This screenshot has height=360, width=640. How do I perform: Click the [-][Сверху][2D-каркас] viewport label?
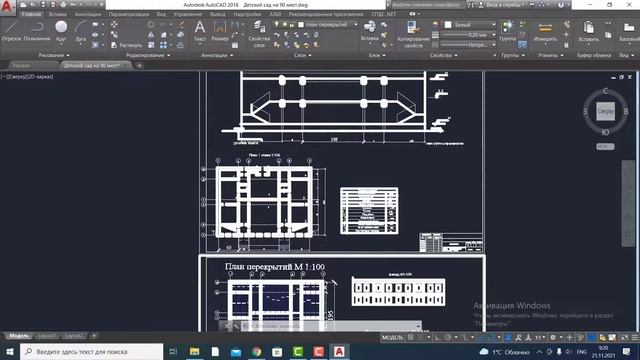pos(27,76)
